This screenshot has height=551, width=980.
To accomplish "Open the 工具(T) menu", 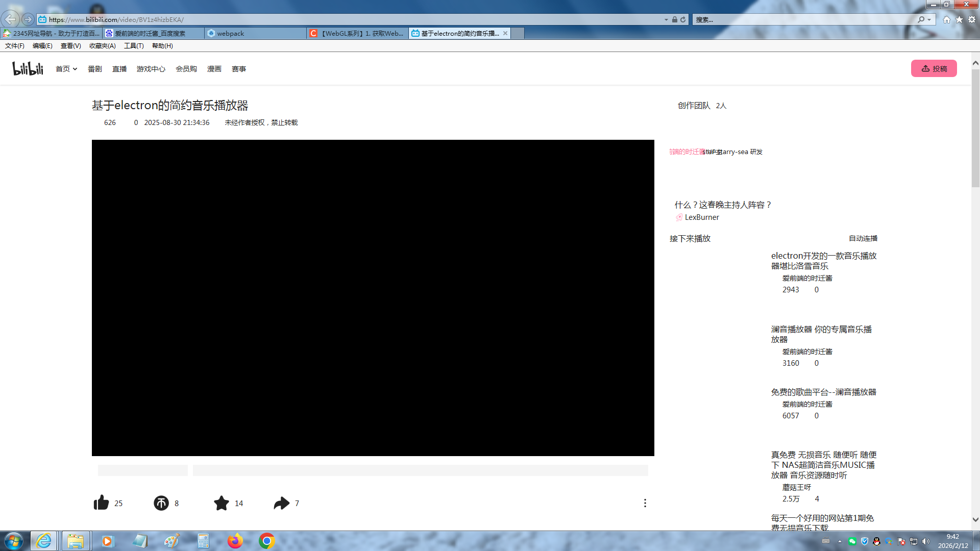I will coord(134,45).
